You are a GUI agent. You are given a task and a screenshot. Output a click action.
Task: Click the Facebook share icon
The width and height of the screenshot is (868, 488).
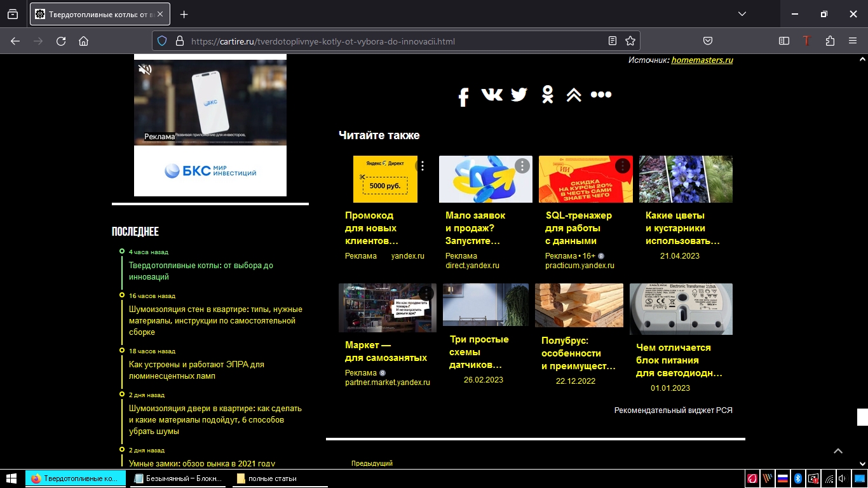click(x=463, y=97)
